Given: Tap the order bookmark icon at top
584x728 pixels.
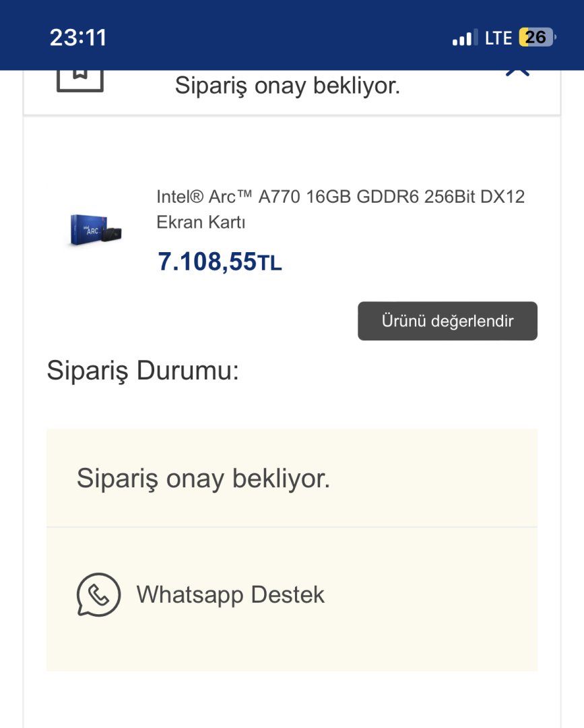Looking at the screenshot, I should pos(79,78).
